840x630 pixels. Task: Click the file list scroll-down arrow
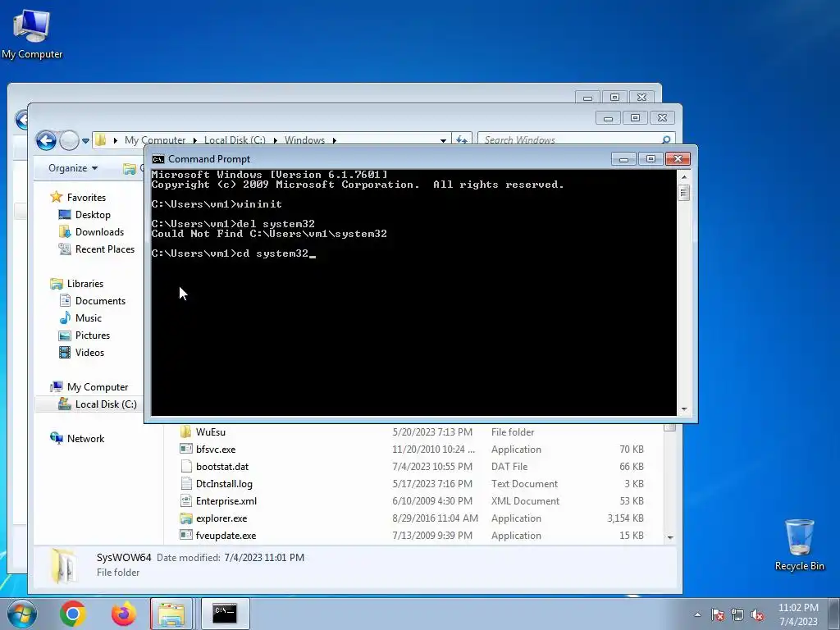click(x=669, y=537)
